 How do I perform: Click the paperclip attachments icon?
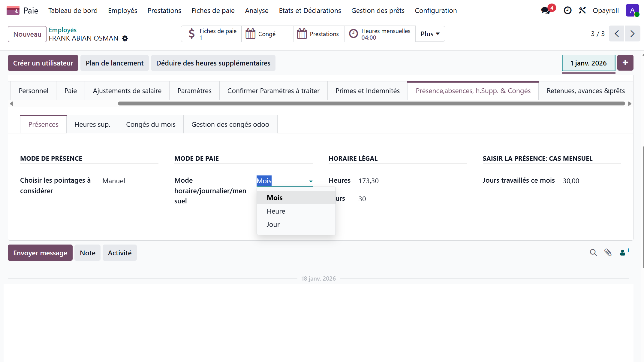(x=608, y=253)
